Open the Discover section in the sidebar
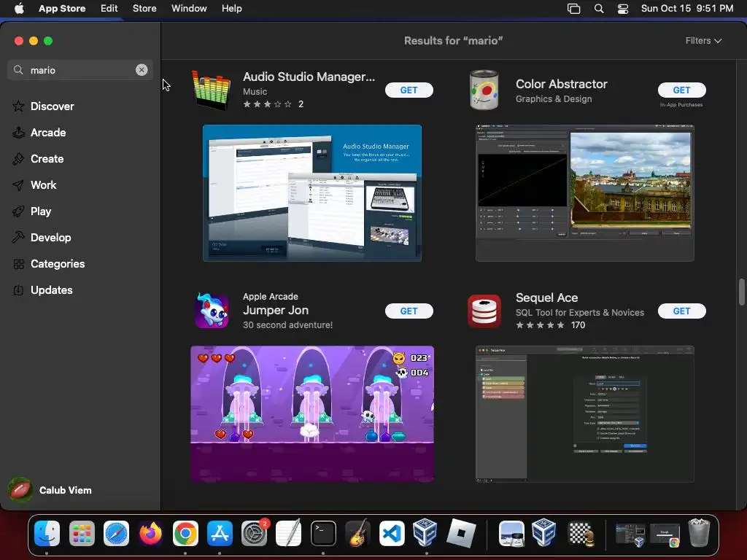The image size is (747, 560). (53, 106)
